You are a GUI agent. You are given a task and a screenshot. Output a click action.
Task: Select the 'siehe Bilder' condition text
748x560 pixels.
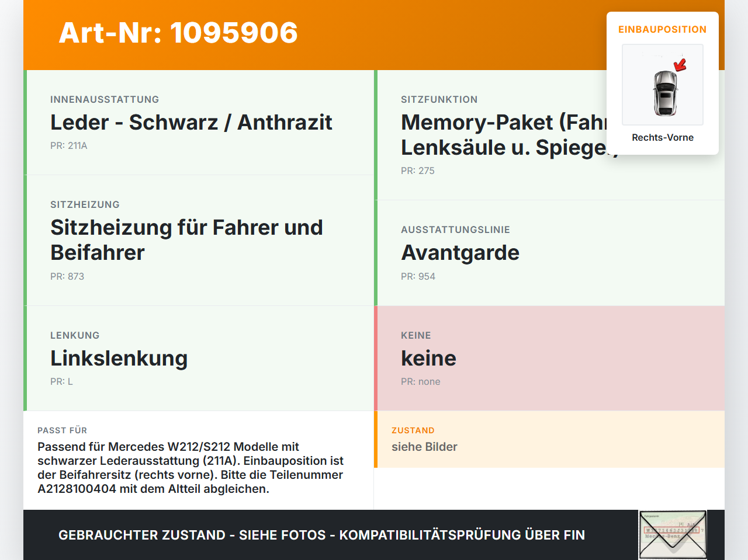point(424,447)
